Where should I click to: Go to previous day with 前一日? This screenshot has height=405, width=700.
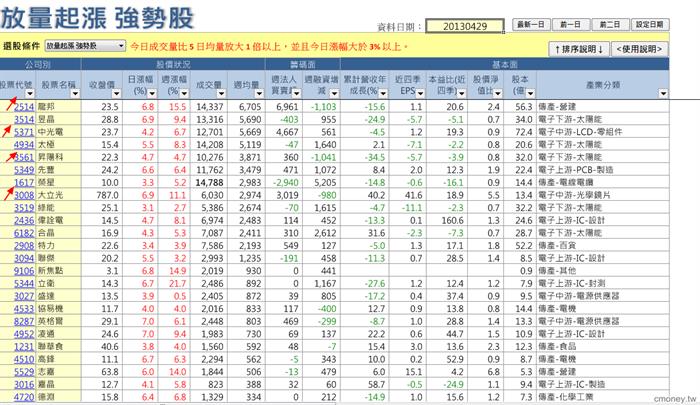571,25
